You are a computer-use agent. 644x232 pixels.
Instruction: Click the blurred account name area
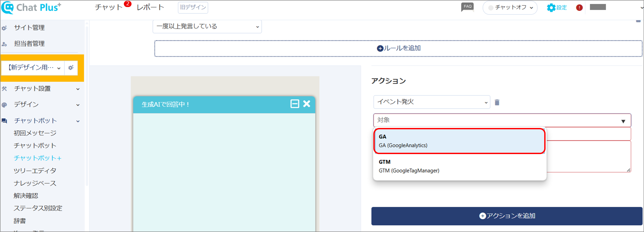[598, 7]
